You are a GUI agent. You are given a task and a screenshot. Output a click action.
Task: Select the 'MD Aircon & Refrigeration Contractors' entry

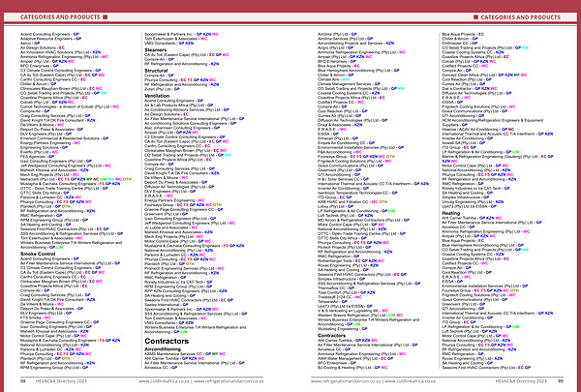363,220
